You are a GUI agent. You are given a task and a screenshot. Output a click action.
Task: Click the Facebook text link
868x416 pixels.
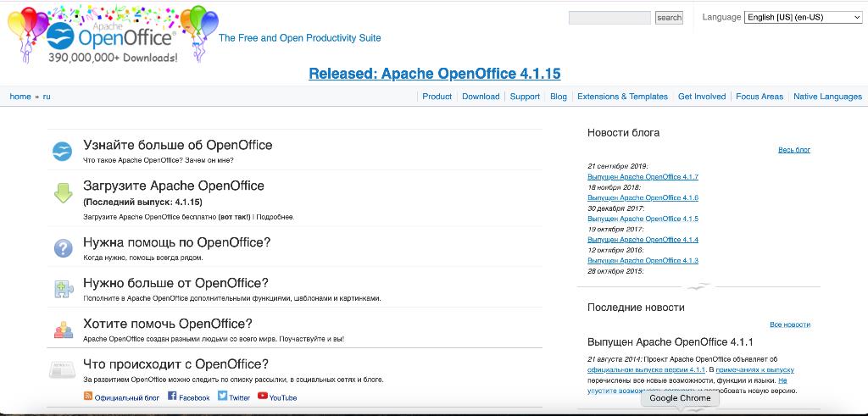pyautogui.click(x=194, y=397)
